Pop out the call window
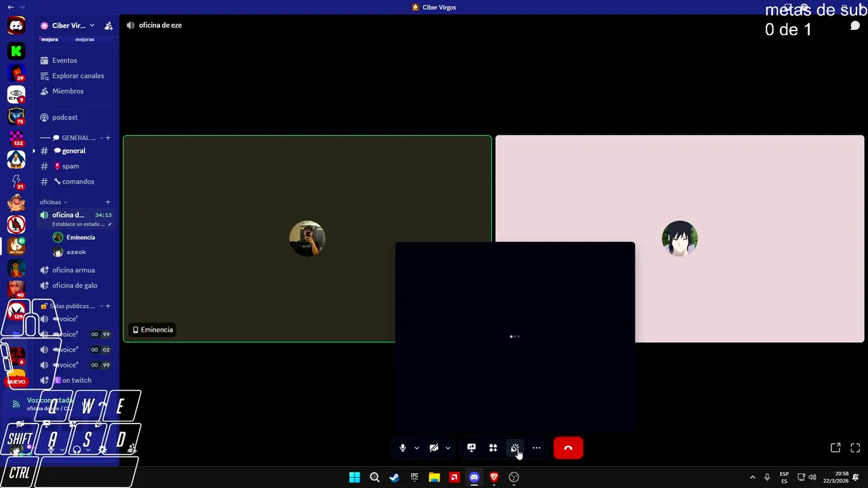Viewport: 868px width, 488px height. (835, 448)
